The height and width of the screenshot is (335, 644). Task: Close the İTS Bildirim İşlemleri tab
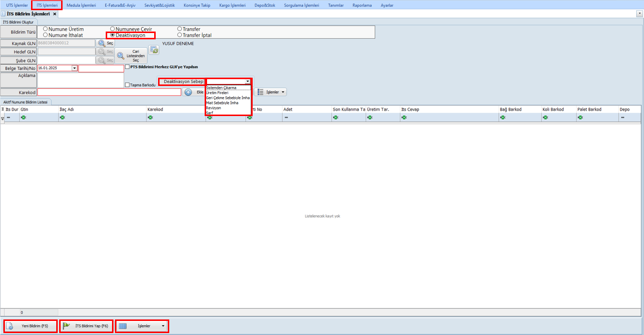[55, 14]
